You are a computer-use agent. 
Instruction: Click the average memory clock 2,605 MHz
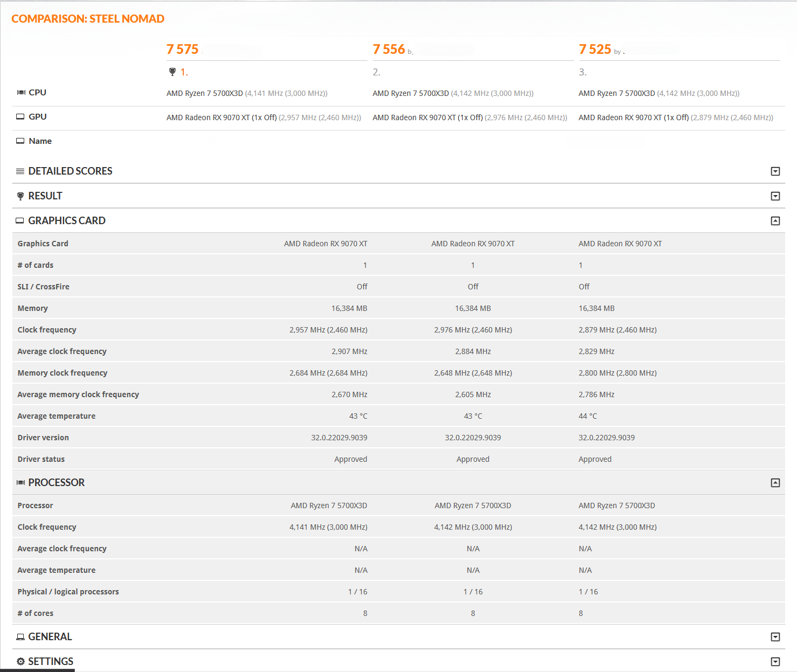[x=473, y=394]
